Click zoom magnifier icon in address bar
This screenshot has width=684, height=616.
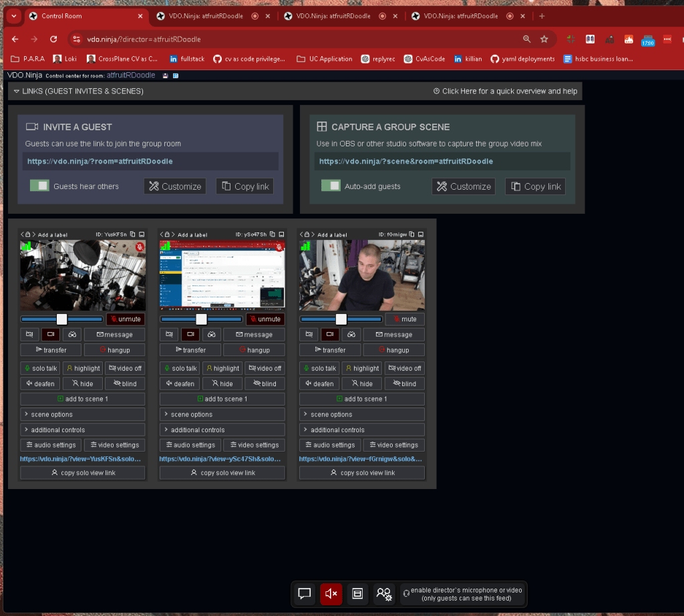click(527, 39)
